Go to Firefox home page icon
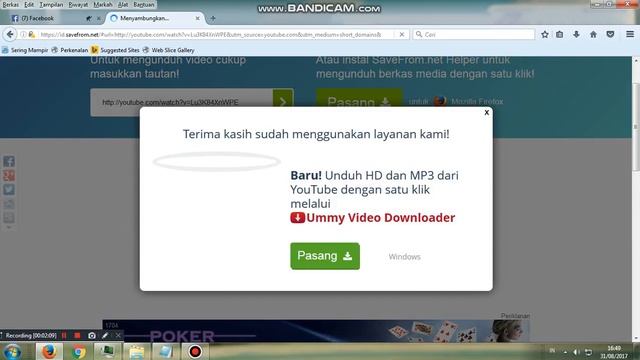Image resolution: width=640 pixels, height=360 pixels. point(593,35)
